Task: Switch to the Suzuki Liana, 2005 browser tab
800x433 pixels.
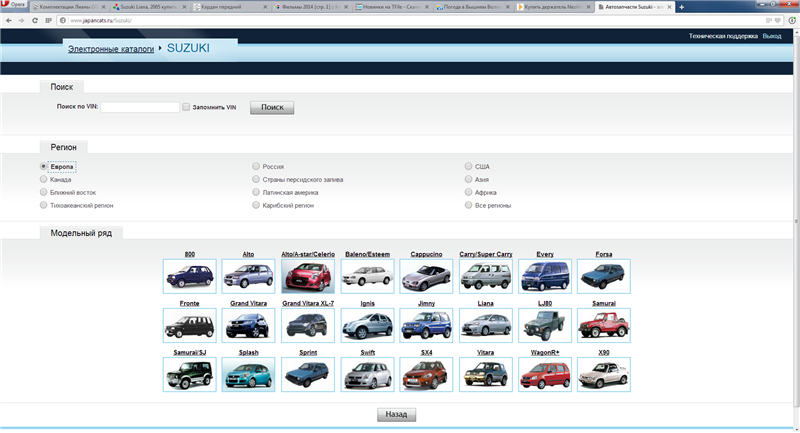Action: (x=148, y=7)
